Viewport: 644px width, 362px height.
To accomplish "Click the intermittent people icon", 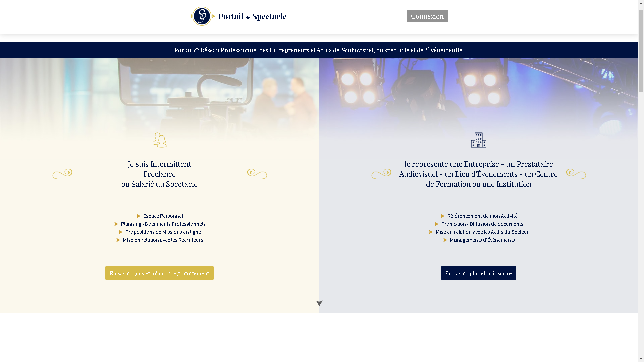I will point(160,140).
